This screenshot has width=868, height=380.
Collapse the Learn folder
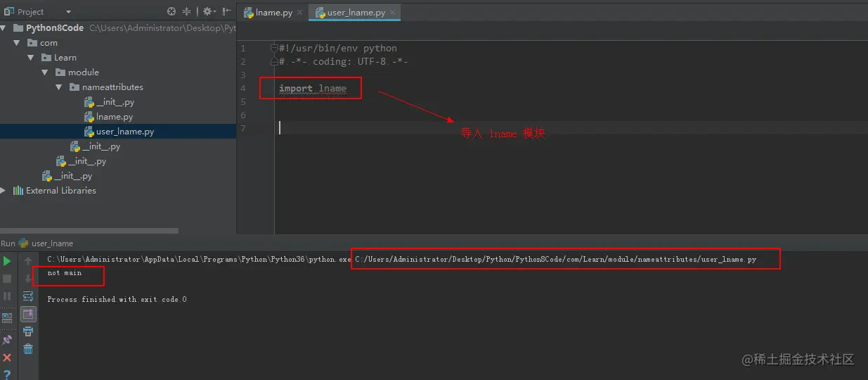31,58
